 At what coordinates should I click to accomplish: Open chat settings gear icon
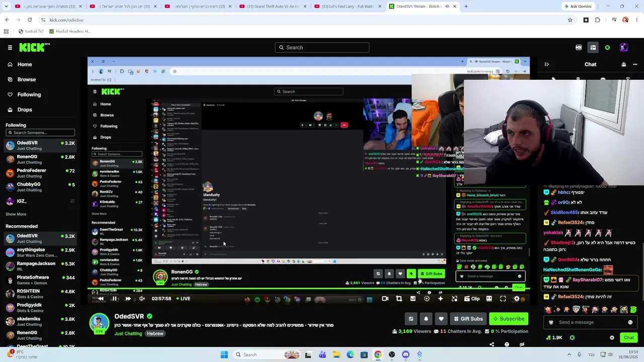point(612,338)
